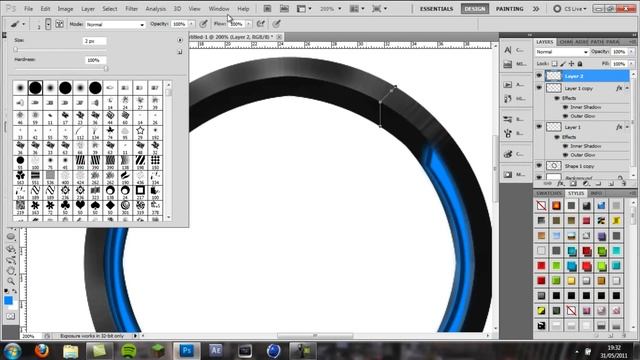
Task: Launch Bridge from the application bar
Action: pos(267,9)
